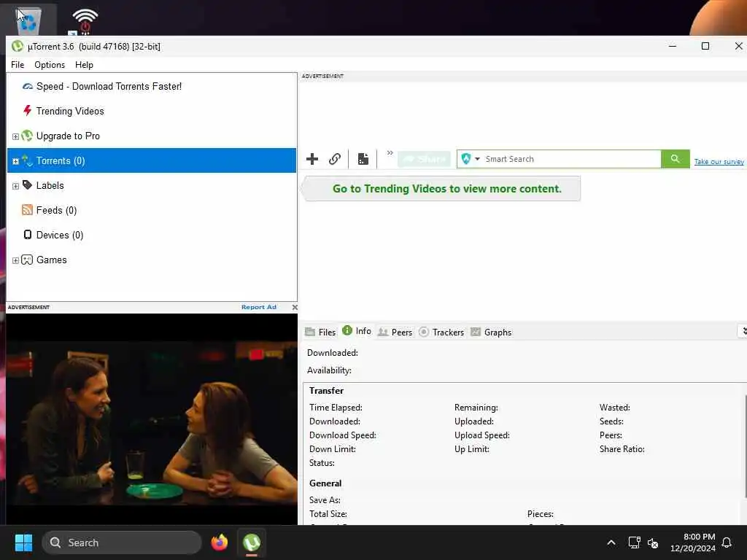Click the Download Speed label
The image size is (747, 560).
(x=343, y=435)
